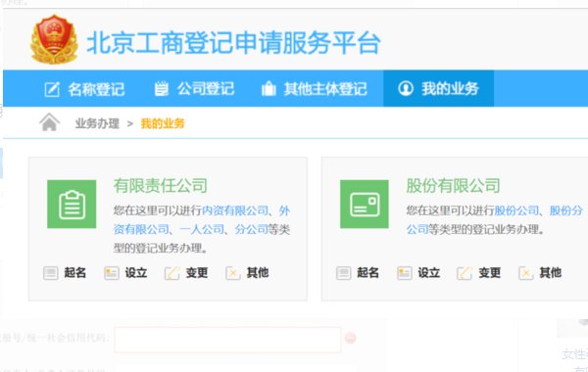Click 设立 icon under 股份有限公司
The image size is (588, 372).
[404, 273]
